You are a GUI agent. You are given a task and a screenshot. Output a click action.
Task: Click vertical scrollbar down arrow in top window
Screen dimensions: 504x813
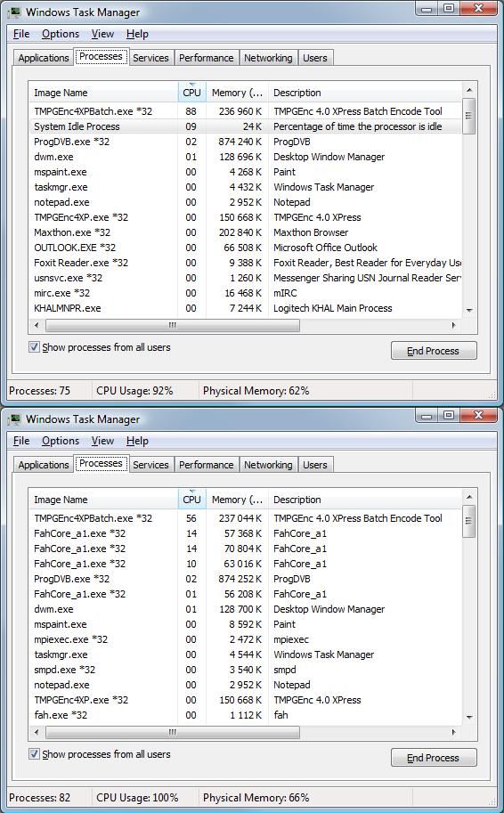coord(468,310)
